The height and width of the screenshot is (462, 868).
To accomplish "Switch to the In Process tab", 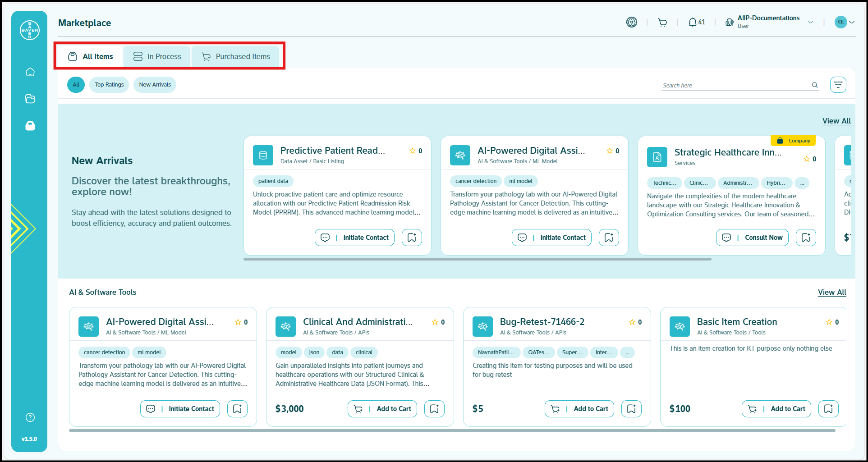I will pyautogui.click(x=156, y=56).
